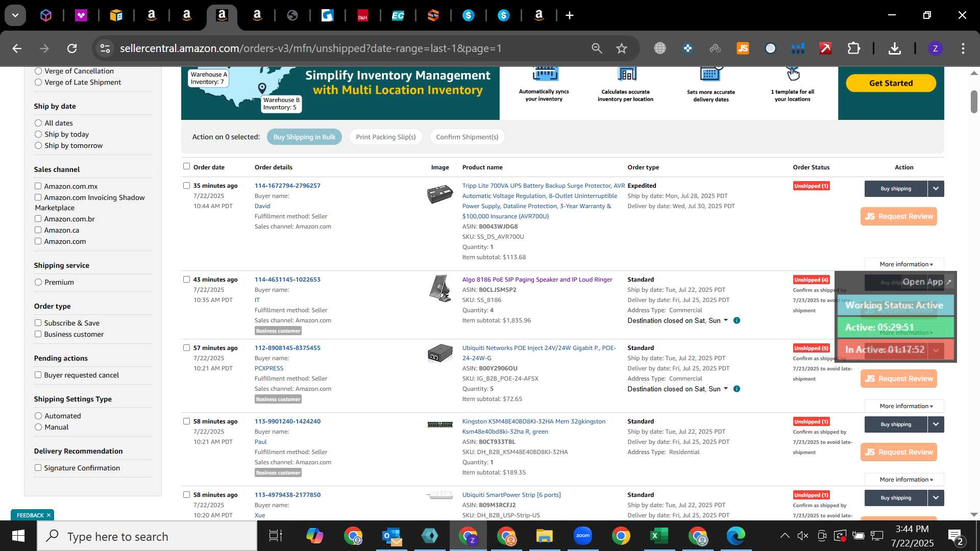Click the Algo 8186 speaker product thumbnail
Image resolution: width=980 pixels, height=551 pixels.
pyautogui.click(x=440, y=289)
